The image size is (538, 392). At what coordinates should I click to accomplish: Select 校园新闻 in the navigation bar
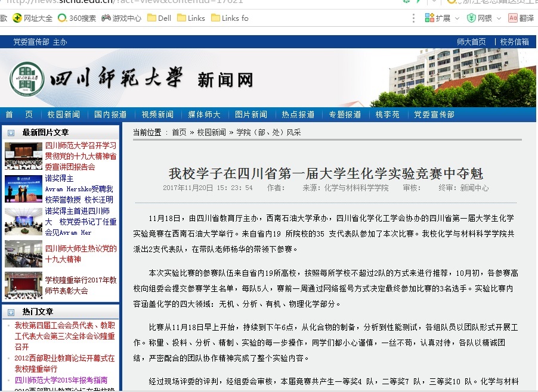[x=63, y=114]
